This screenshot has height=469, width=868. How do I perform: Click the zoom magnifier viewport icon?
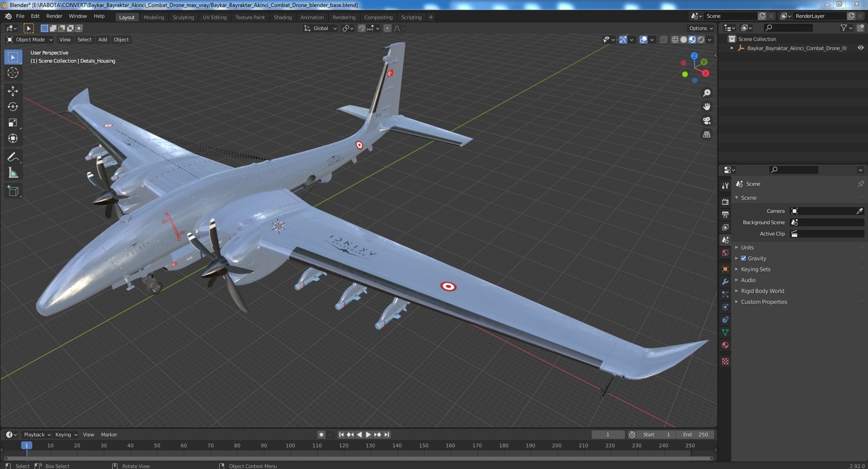pyautogui.click(x=707, y=93)
